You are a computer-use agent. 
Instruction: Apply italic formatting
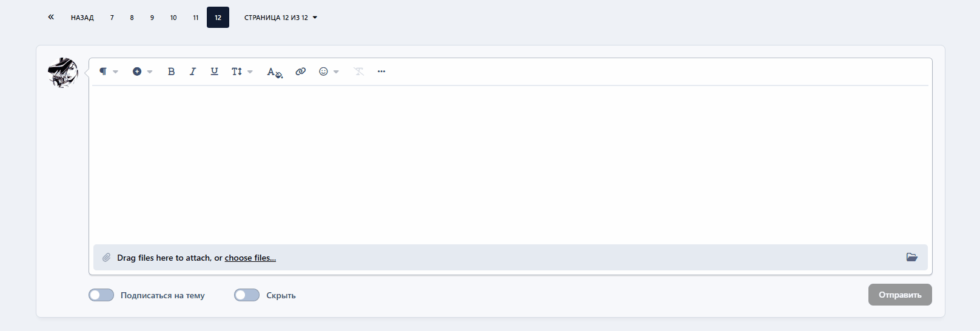(193, 72)
